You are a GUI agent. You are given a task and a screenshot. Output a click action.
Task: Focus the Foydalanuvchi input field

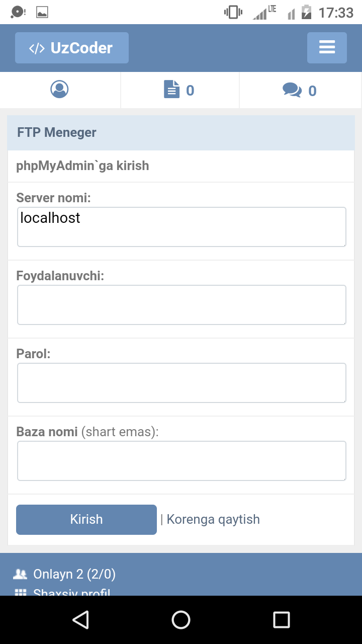tap(182, 305)
